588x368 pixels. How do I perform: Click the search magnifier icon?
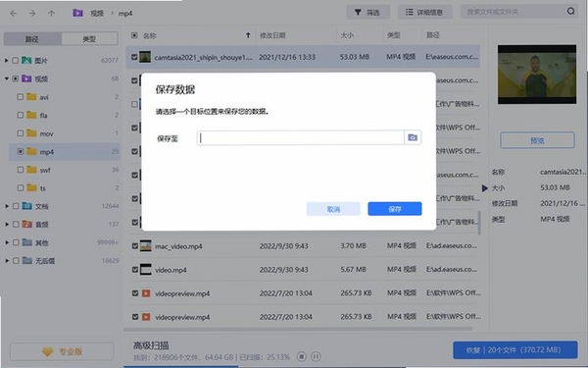pos(570,11)
